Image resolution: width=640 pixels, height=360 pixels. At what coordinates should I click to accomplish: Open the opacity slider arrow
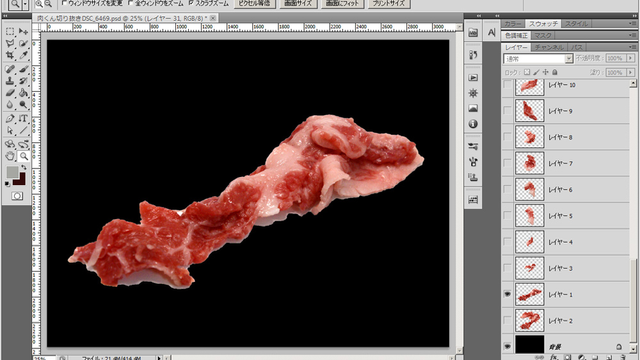[x=631, y=58]
